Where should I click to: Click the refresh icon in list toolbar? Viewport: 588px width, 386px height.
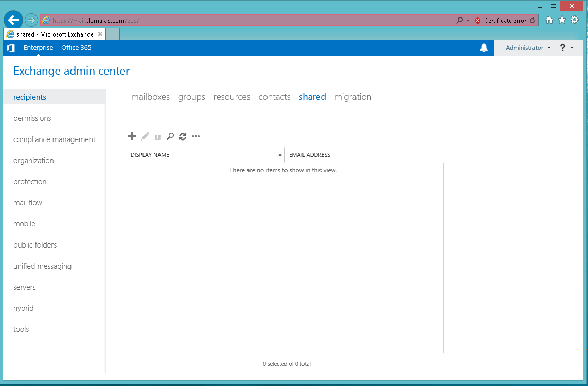tap(183, 136)
